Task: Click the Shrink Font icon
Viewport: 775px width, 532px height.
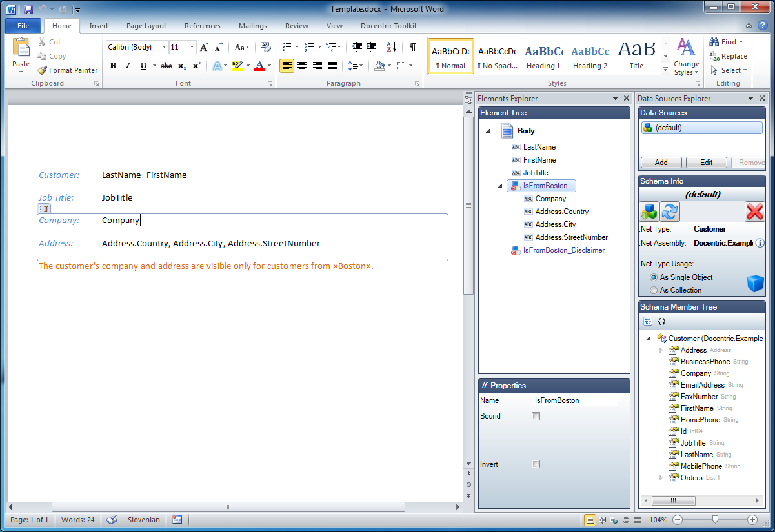Action: pyautogui.click(x=219, y=47)
